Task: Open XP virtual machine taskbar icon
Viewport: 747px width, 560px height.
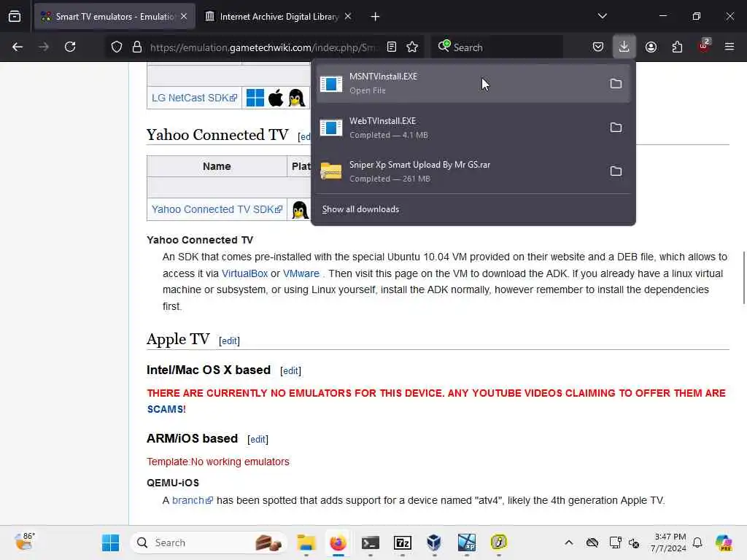Action: click(x=466, y=542)
